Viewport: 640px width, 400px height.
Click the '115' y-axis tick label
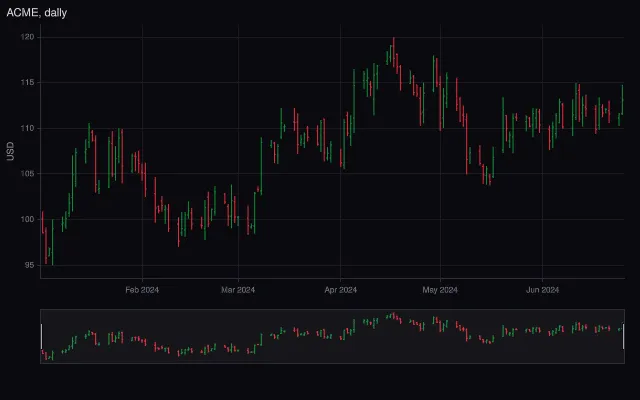(27, 82)
